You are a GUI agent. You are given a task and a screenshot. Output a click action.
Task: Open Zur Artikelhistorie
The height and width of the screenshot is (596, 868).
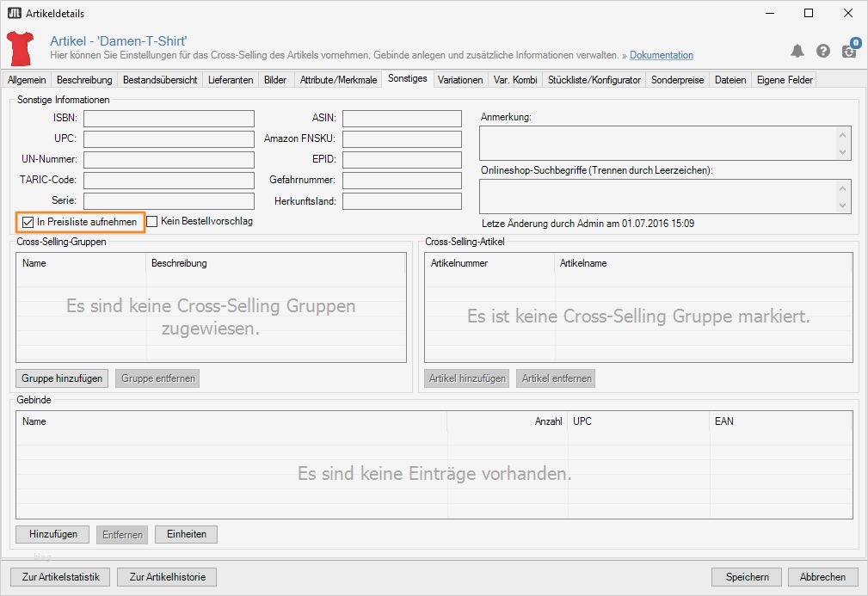coord(167,577)
